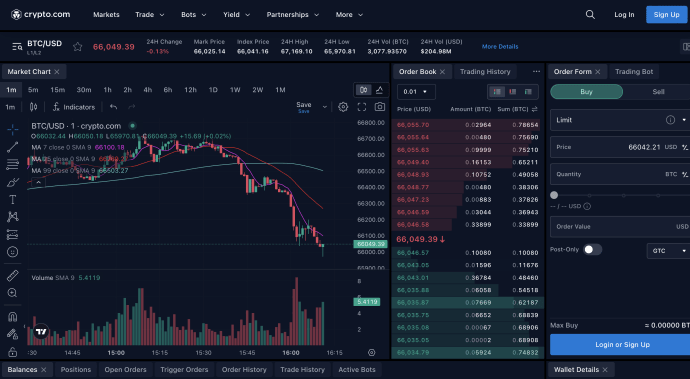
Task: Open chart settings gear
Action: tap(343, 107)
